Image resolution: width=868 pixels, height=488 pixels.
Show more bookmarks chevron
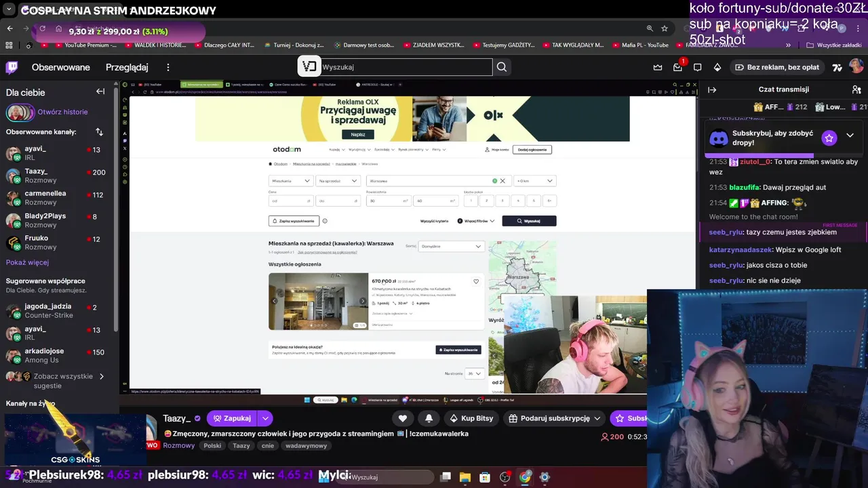(x=788, y=45)
